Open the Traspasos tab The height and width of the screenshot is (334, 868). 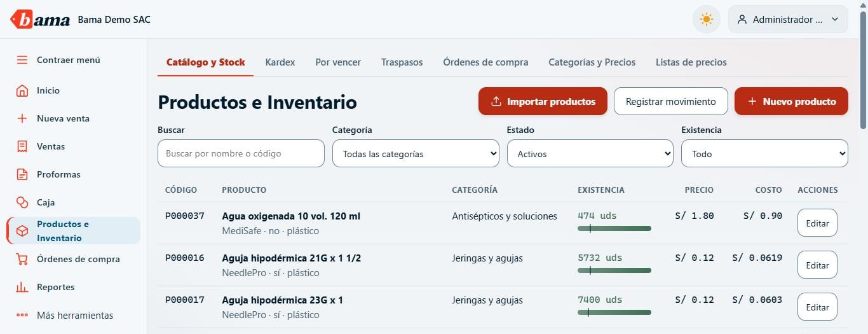pos(402,62)
